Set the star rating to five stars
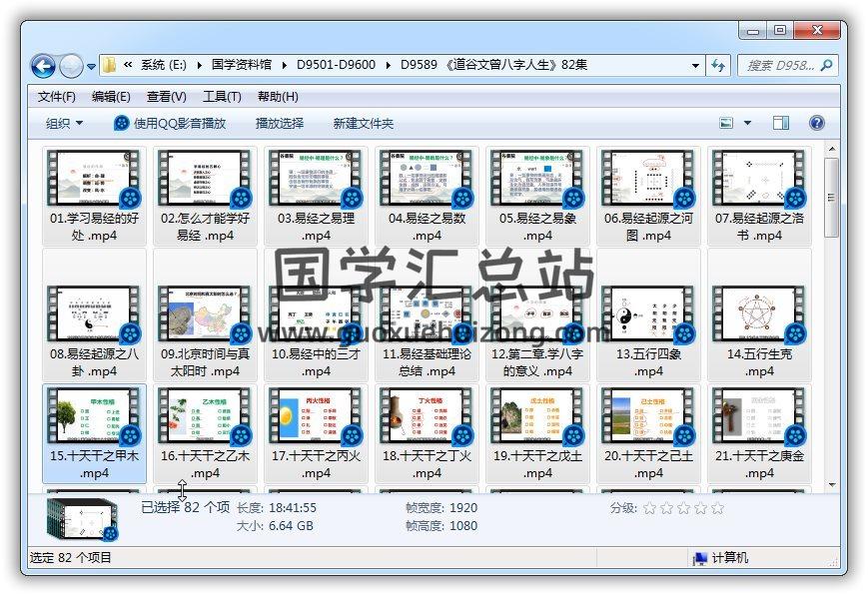 [x=716, y=508]
